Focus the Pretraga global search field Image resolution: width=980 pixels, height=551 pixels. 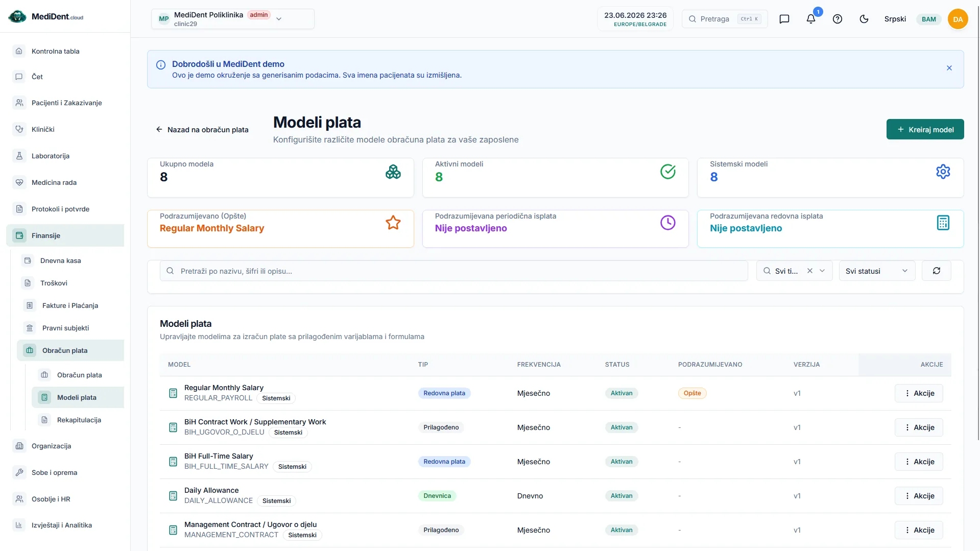(x=725, y=19)
